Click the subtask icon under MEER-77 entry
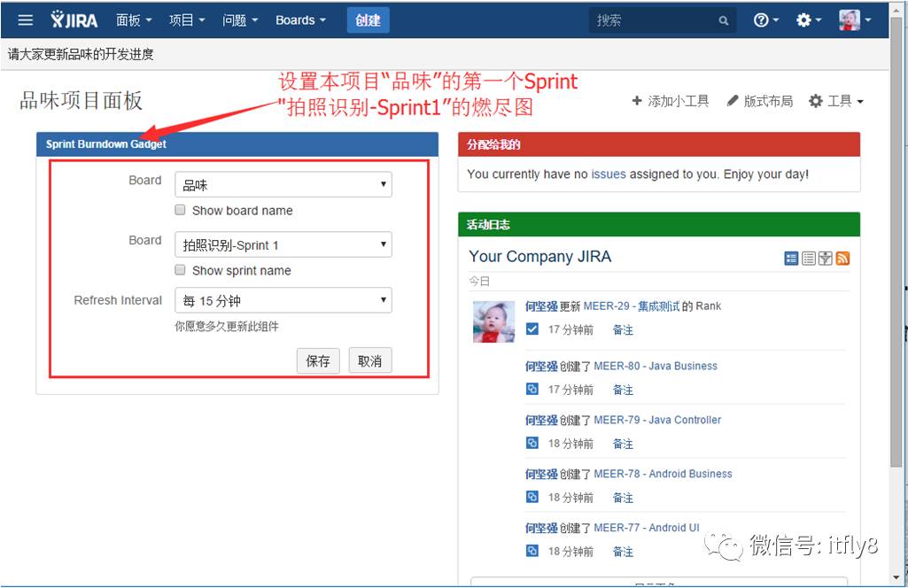 (x=532, y=551)
